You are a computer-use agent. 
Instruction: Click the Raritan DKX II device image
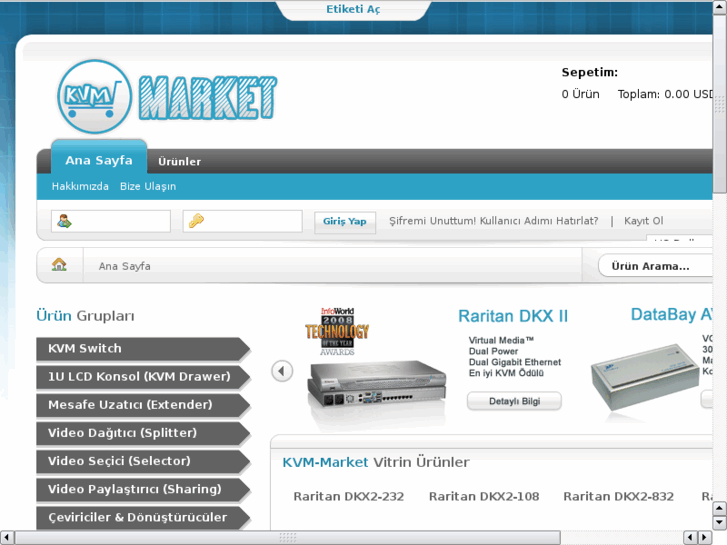click(376, 385)
